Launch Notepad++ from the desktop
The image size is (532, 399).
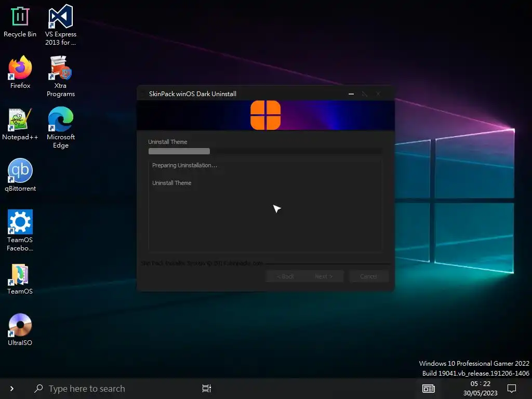(x=20, y=124)
